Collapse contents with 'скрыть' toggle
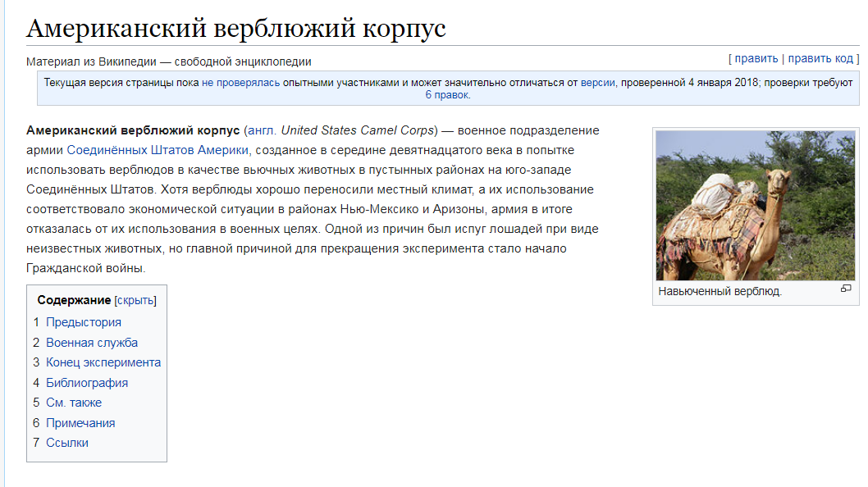The width and height of the screenshot is (868, 487). pos(135,301)
